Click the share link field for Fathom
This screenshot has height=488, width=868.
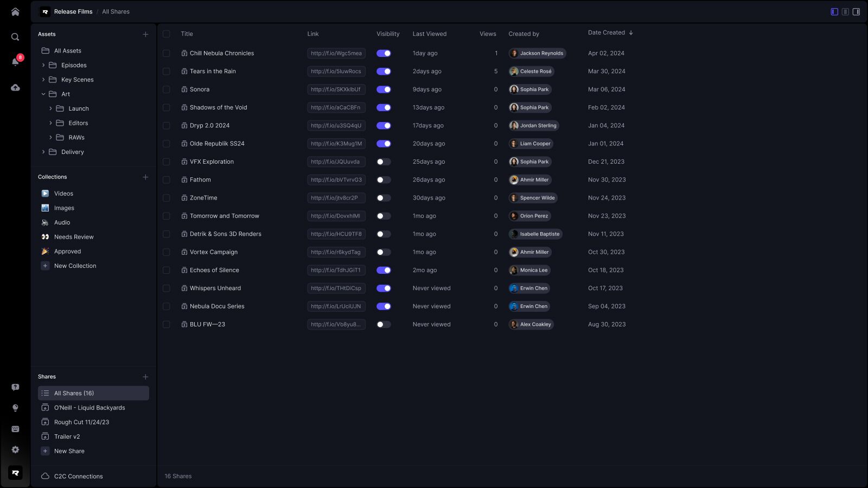[x=336, y=179]
